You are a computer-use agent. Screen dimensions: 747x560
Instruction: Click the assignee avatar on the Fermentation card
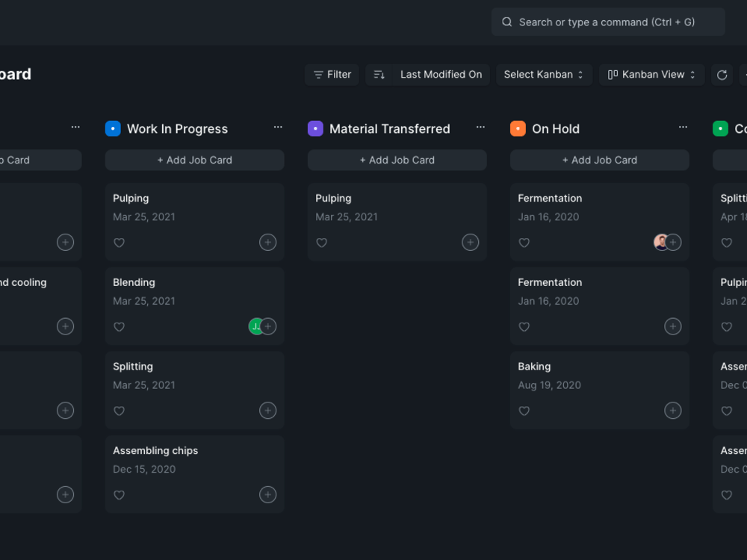pyautogui.click(x=660, y=242)
